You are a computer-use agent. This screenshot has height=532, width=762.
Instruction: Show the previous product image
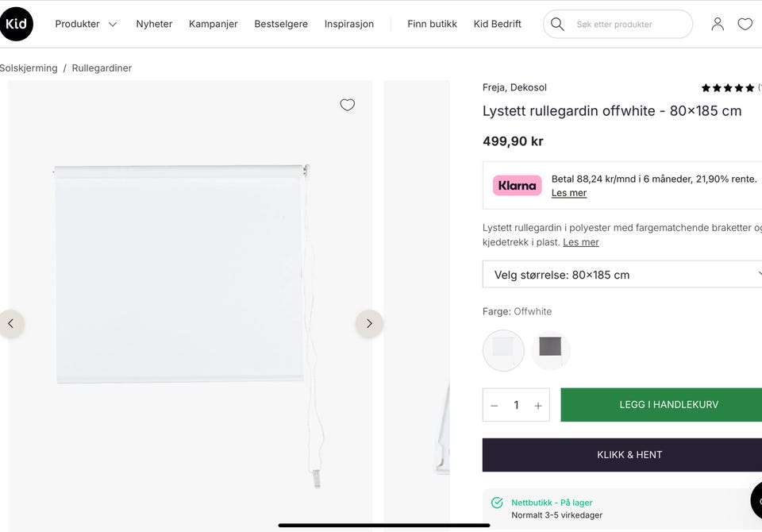[11, 323]
